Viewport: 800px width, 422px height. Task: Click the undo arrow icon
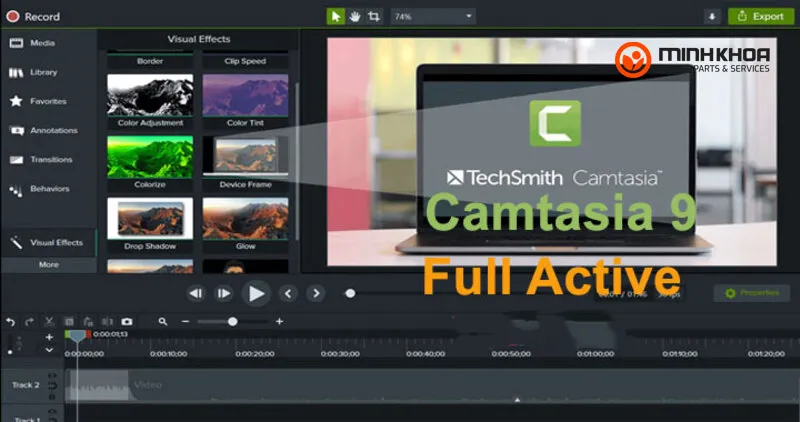(x=11, y=322)
